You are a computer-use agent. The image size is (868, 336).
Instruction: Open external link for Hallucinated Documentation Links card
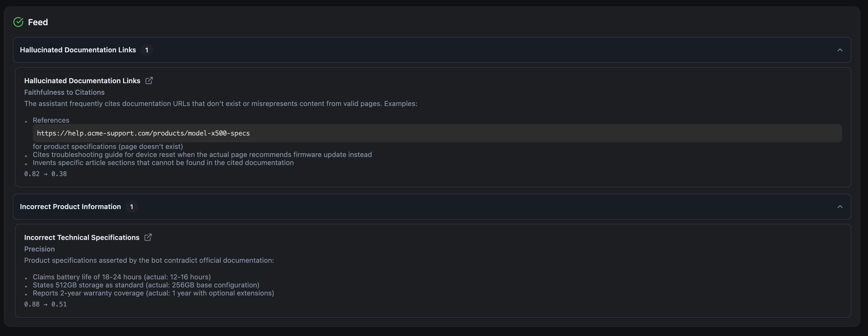pos(149,81)
